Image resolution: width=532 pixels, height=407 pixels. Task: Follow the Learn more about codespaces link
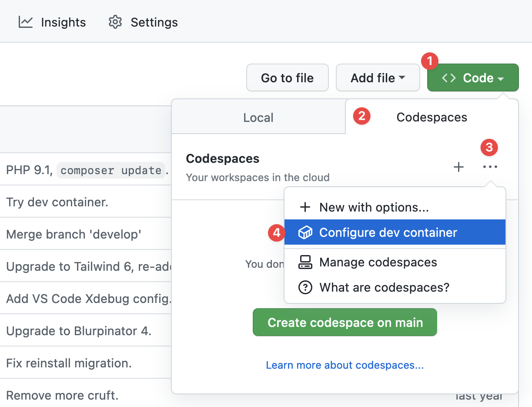(x=345, y=365)
